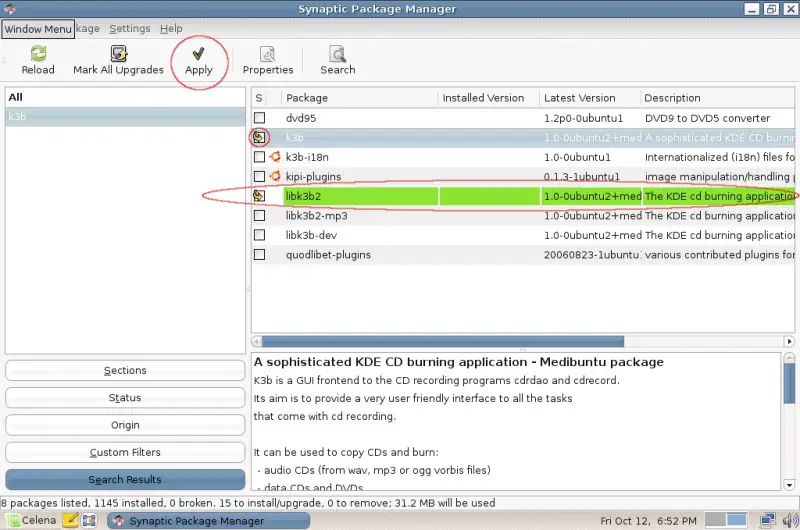800x530 pixels.
Task: Sort by Installed Version column header
Action: tap(489, 97)
